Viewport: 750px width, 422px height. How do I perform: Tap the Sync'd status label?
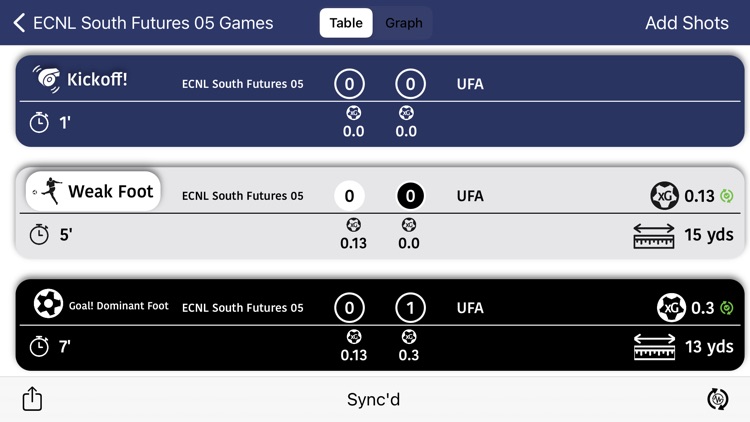click(374, 400)
